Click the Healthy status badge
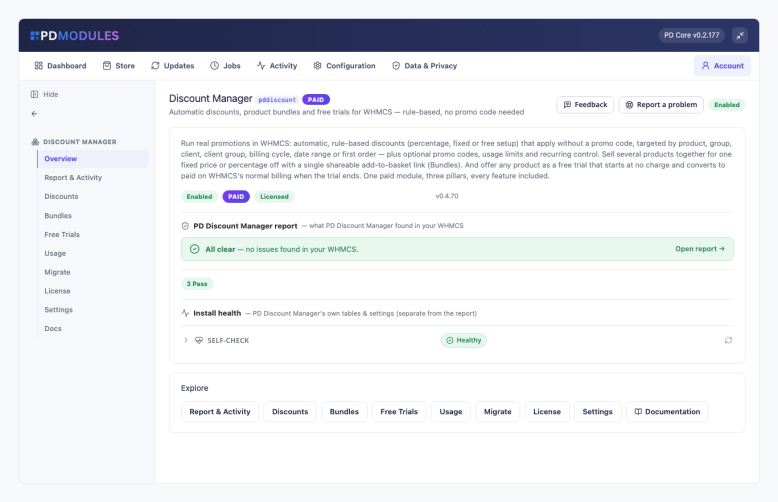 point(464,340)
